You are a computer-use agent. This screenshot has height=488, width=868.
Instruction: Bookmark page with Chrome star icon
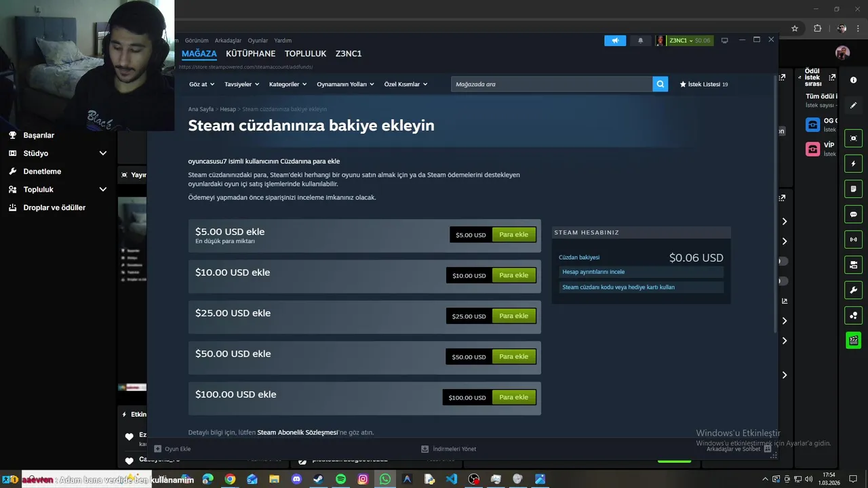coord(795,28)
